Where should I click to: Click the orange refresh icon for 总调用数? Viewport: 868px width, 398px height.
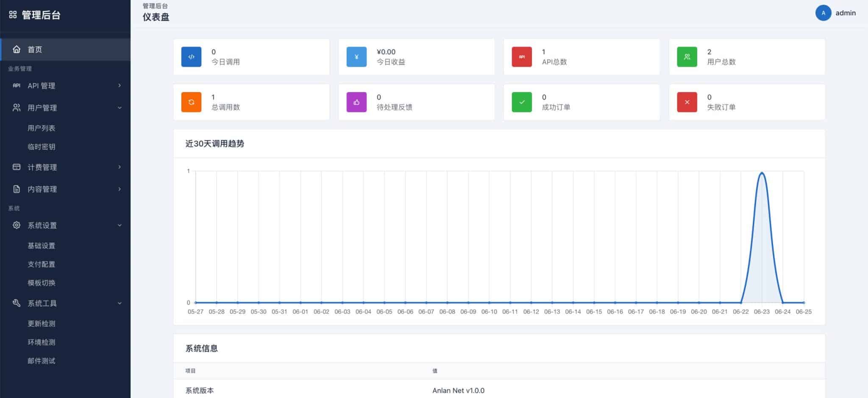191,102
